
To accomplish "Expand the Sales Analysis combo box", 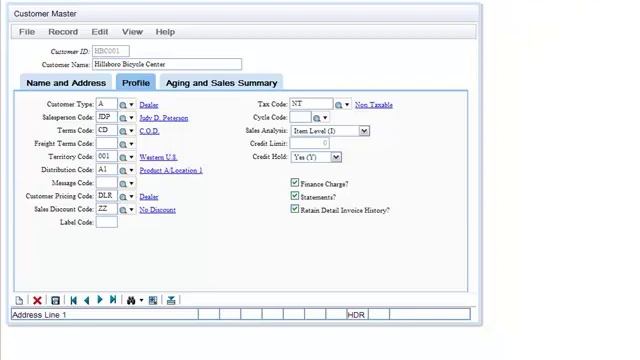I will pyautogui.click(x=364, y=131).
